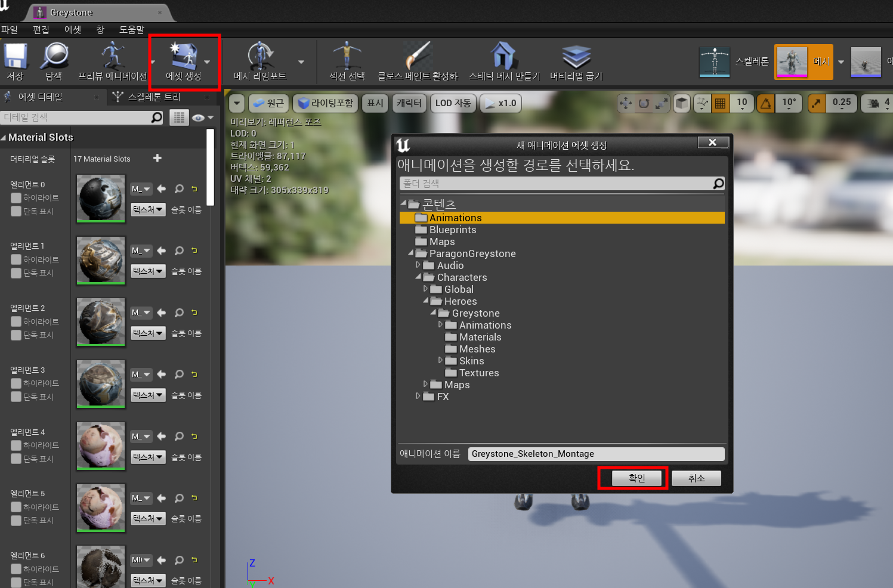Select translate gizmo tool in viewport

626,103
